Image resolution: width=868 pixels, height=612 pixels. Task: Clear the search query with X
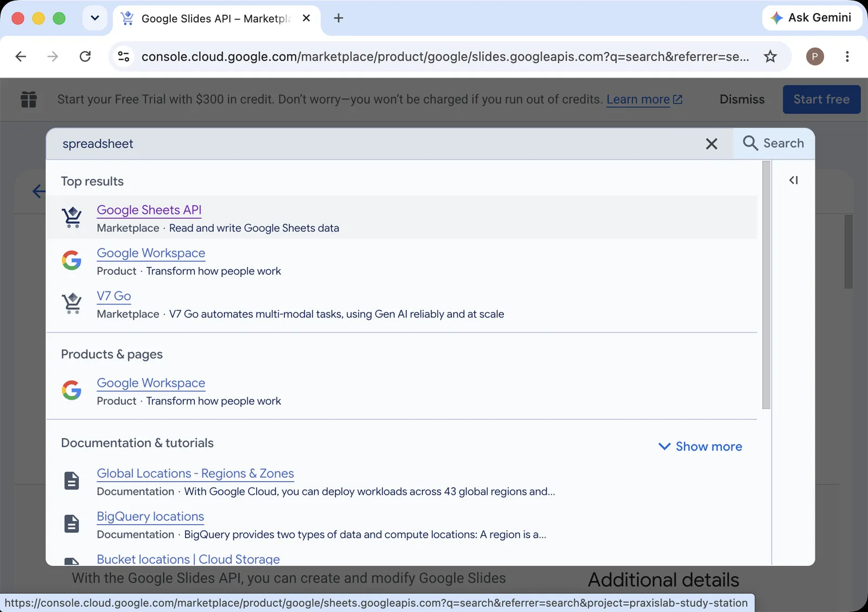[711, 144]
